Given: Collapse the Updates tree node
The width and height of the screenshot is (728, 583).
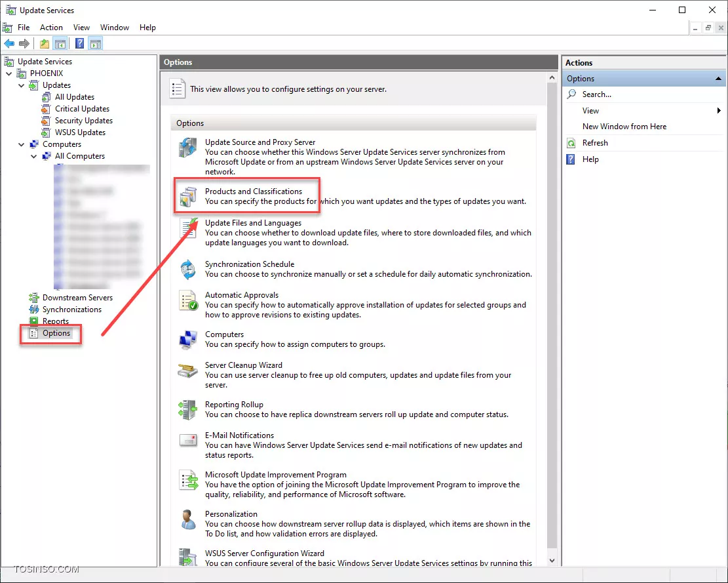Looking at the screenshot, I should [x=22, y=85].
